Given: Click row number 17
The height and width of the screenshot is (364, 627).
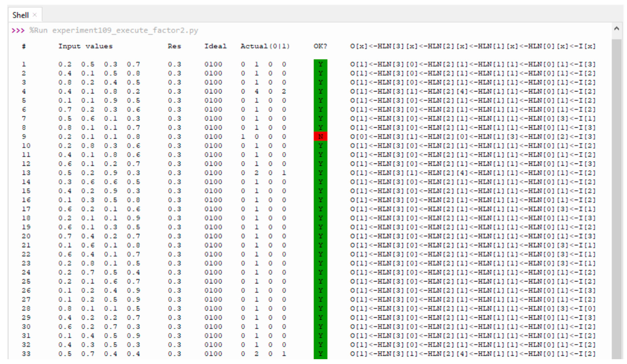Looking at the screenshot, I should pyautogui.click(x=26, y=209).
